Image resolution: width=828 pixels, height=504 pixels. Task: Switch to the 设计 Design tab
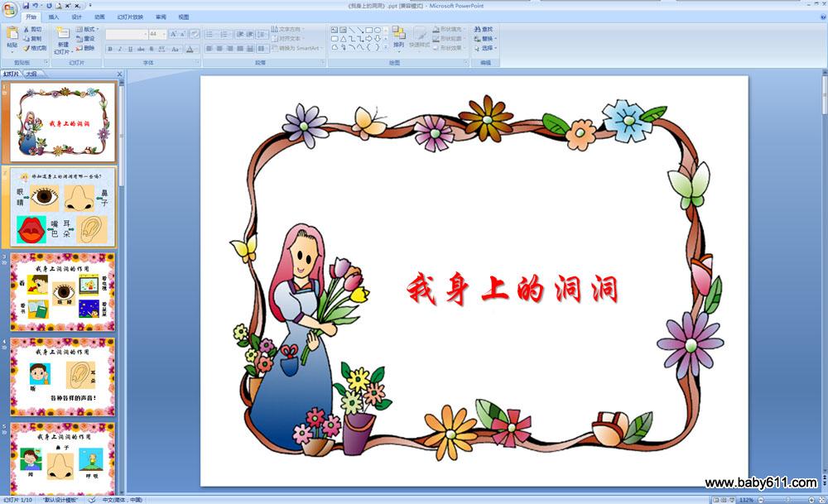[76, 17]
